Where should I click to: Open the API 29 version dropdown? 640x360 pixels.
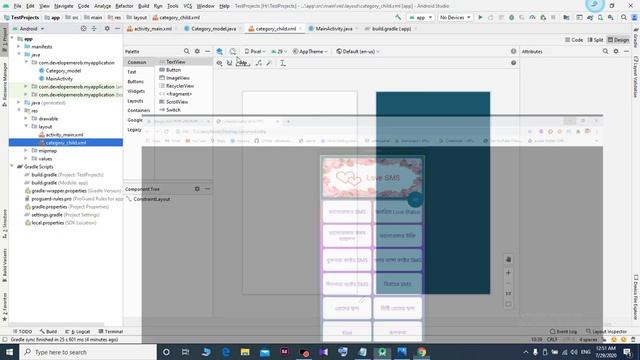pyautogui.click(x=279, y=51)
